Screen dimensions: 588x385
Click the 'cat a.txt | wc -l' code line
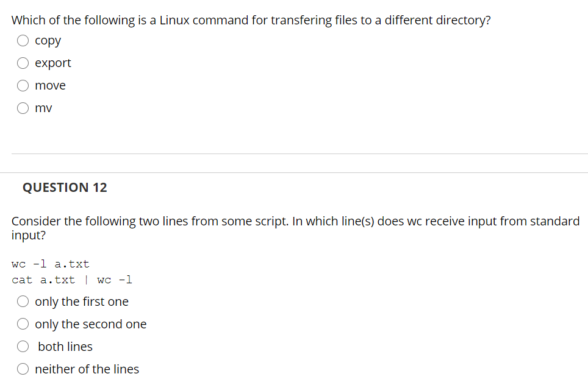coord(72,280)
